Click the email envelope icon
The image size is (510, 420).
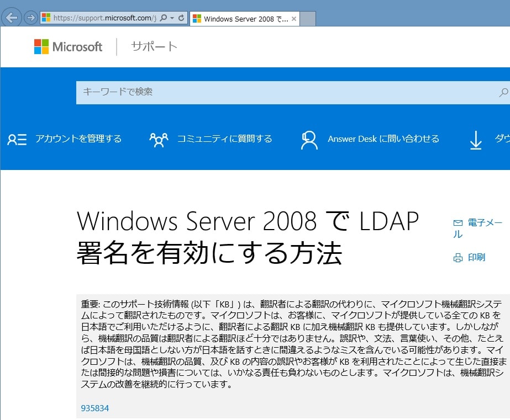point(458,223)
